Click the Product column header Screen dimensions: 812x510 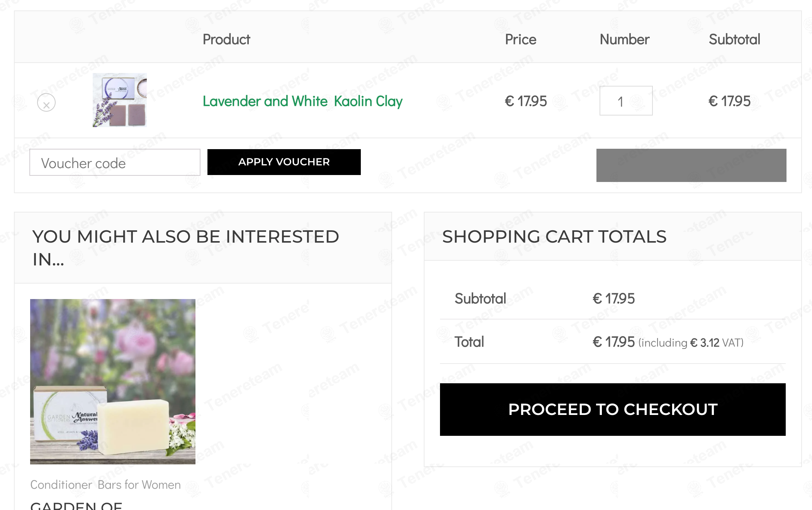tap(226, 39)
